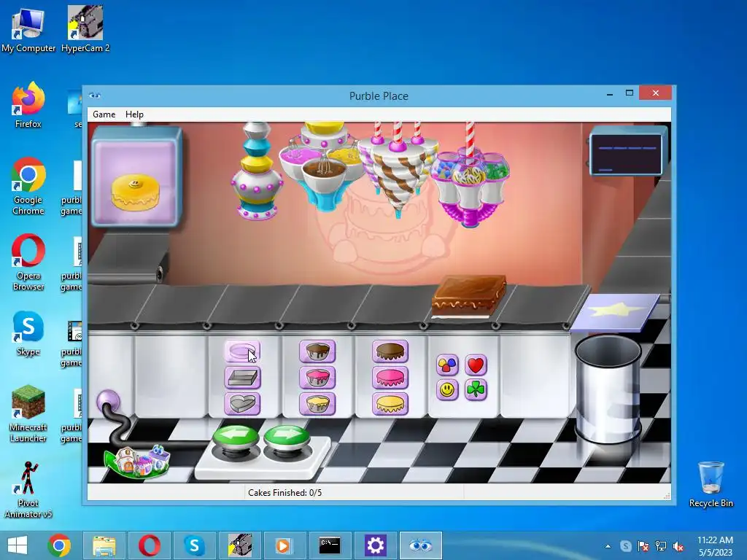This screenshot has width=747, height=560.
Task: Push the green left arrow conveyor button
Action: pyautogui.click(x=236, y=437)
